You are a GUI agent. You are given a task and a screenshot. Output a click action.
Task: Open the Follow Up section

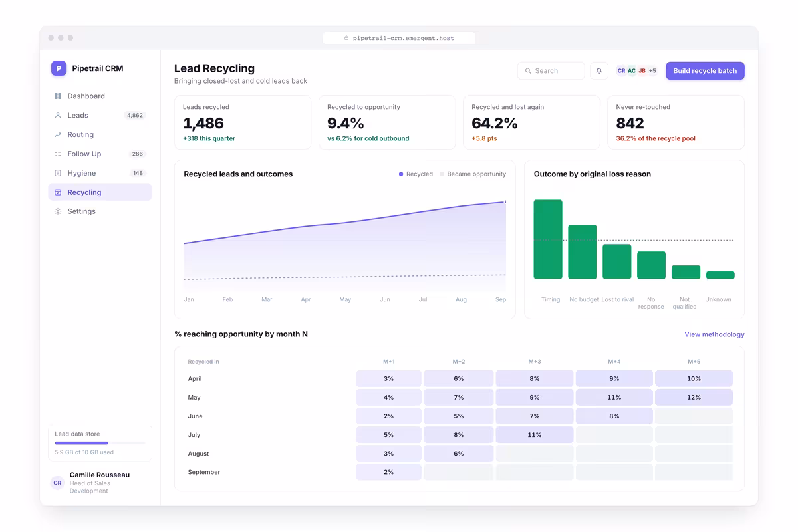[x=100, y=154]
